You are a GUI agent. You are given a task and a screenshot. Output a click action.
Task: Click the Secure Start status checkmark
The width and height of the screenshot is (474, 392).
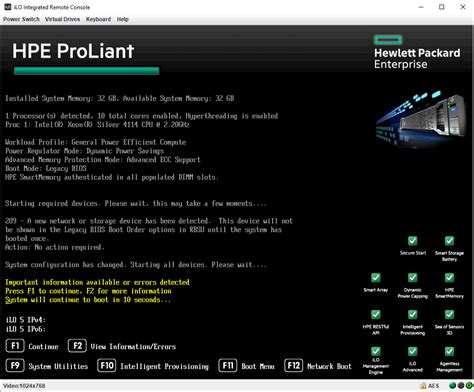413,241
